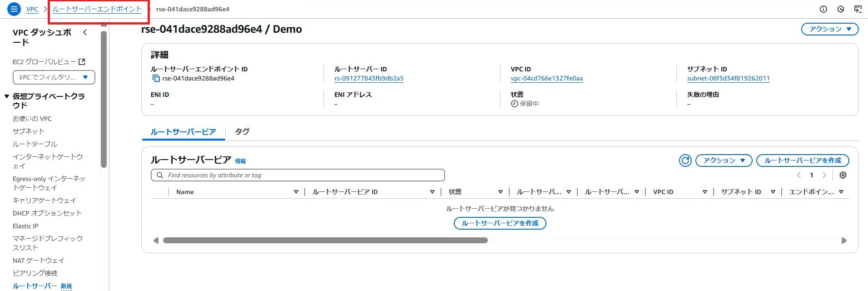Open the page-level アクション dropdown
This screenshot has width=868, height=291.
(830, 29)
